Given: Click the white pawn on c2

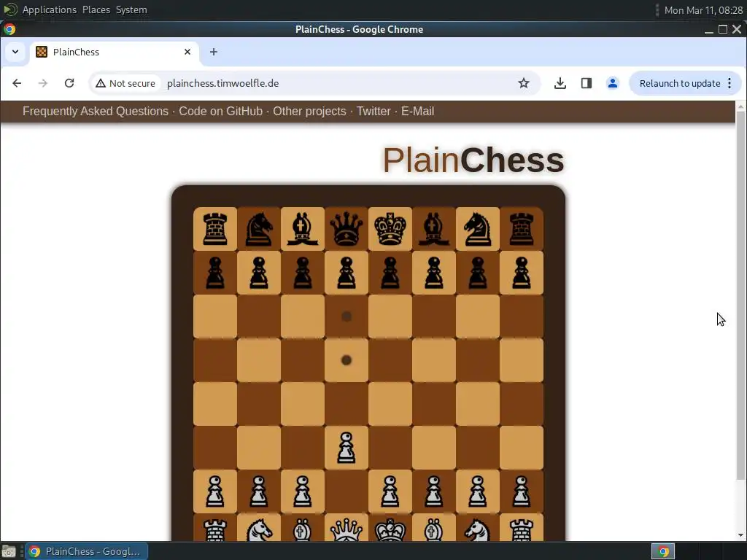Looking at the screenshot, I should (x=303, y=492).
